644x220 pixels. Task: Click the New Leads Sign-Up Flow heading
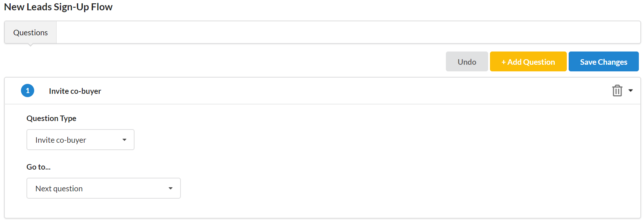58,7
